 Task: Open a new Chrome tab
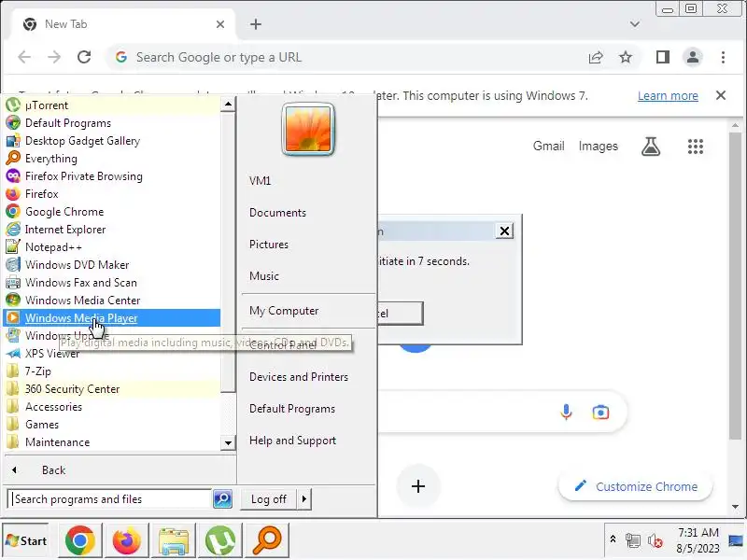[x=256, y=24]
